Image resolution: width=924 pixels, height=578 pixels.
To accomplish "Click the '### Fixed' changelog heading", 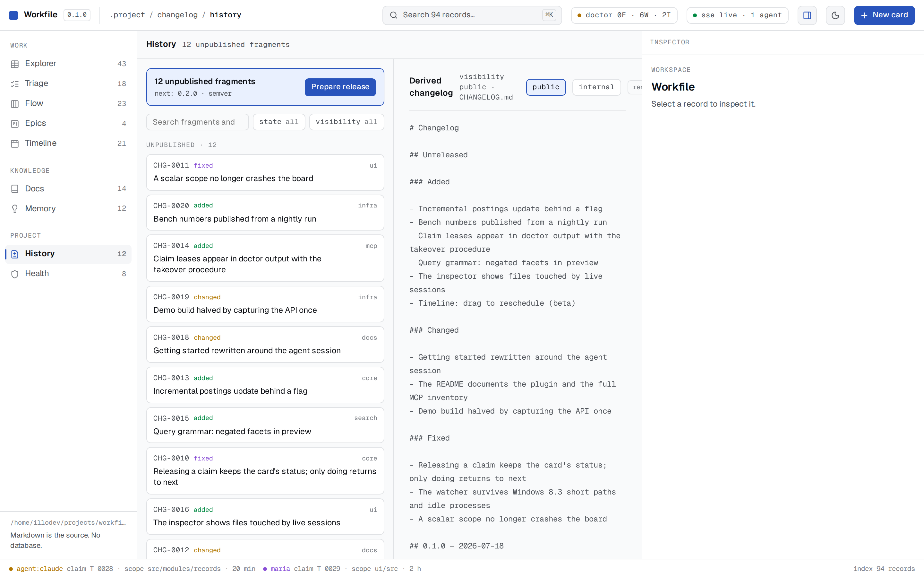I will point(429,438).
